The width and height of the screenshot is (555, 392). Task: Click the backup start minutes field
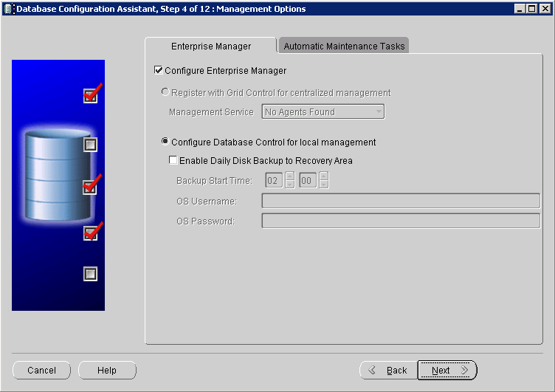coord(308,181)
